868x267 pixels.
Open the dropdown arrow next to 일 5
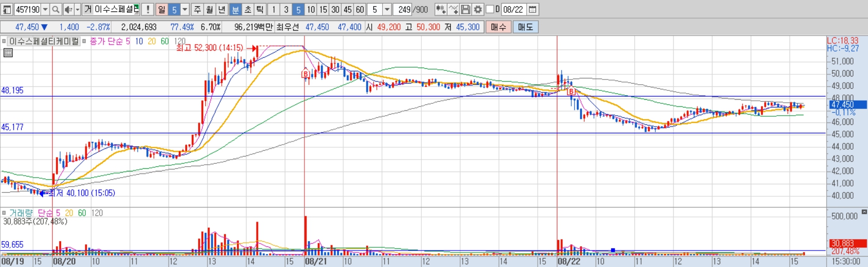(x=185, y=9)
